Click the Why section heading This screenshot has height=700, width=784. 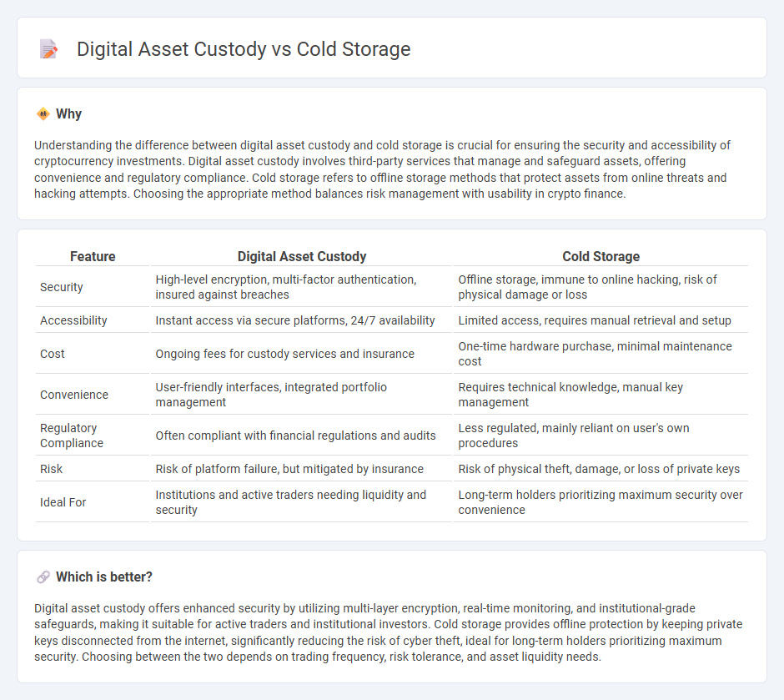[x=68, y=114]
